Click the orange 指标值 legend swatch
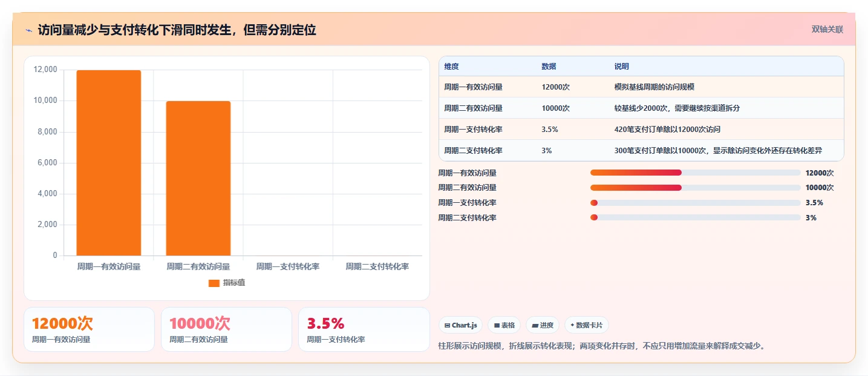This screenshot has width=868, height=376. tap(214, 283)
